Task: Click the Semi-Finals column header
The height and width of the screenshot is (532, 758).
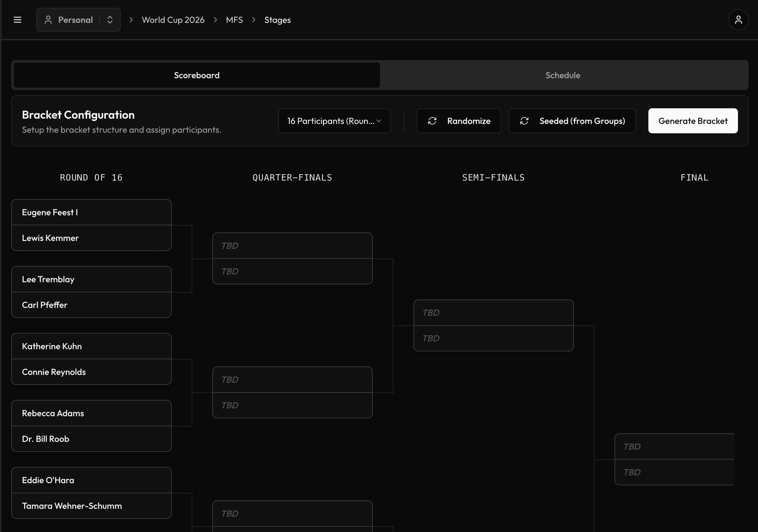Action: click(493, 178)
